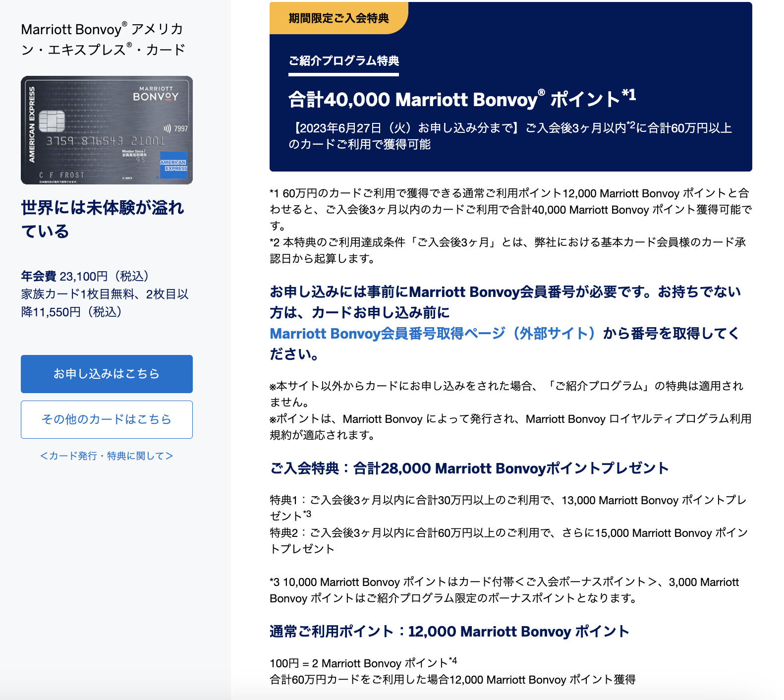Screen dimensions: 784x700
Task: Click the 世界には未体験が溢れている heading
Action: coord(103,219)
